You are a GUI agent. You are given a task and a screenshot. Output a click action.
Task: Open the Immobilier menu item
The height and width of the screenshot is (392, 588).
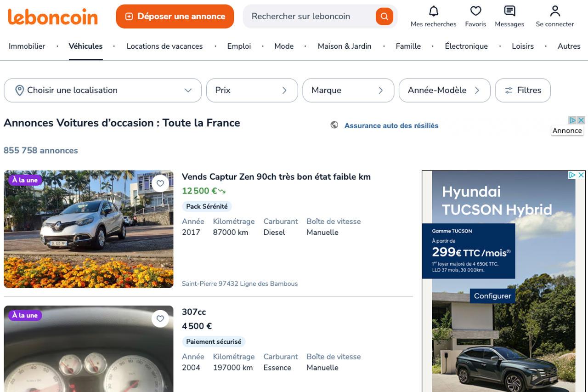click(x=26, y=46)
